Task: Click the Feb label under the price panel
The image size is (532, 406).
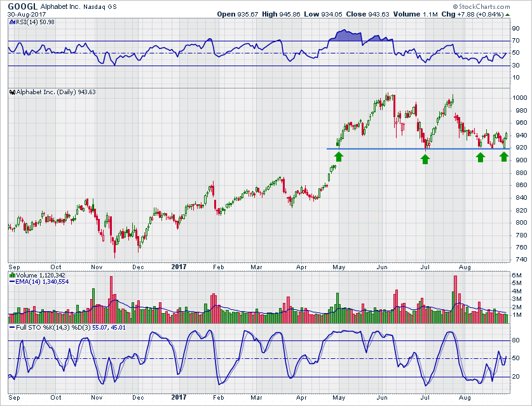Action: (x=219, y=267)
